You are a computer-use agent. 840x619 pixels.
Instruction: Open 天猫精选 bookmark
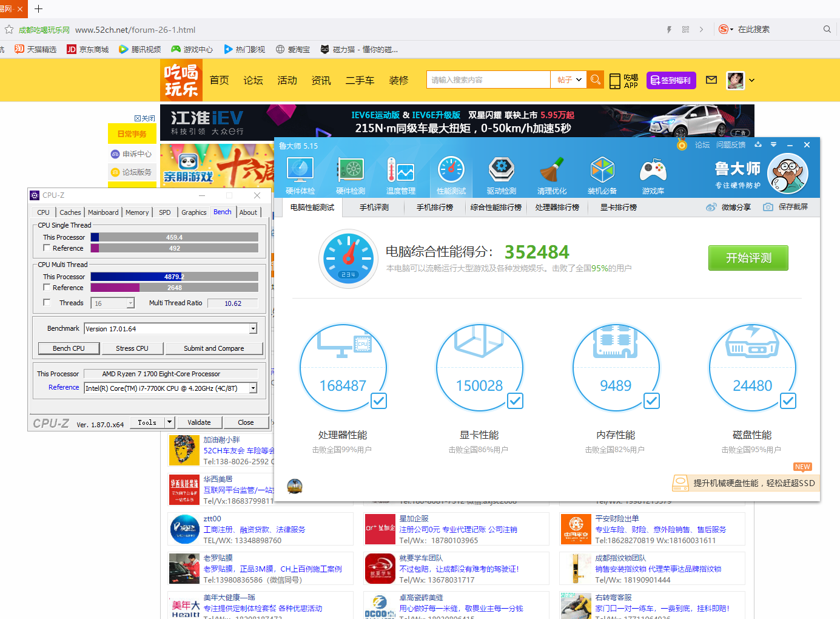click(x=36, y=50)
